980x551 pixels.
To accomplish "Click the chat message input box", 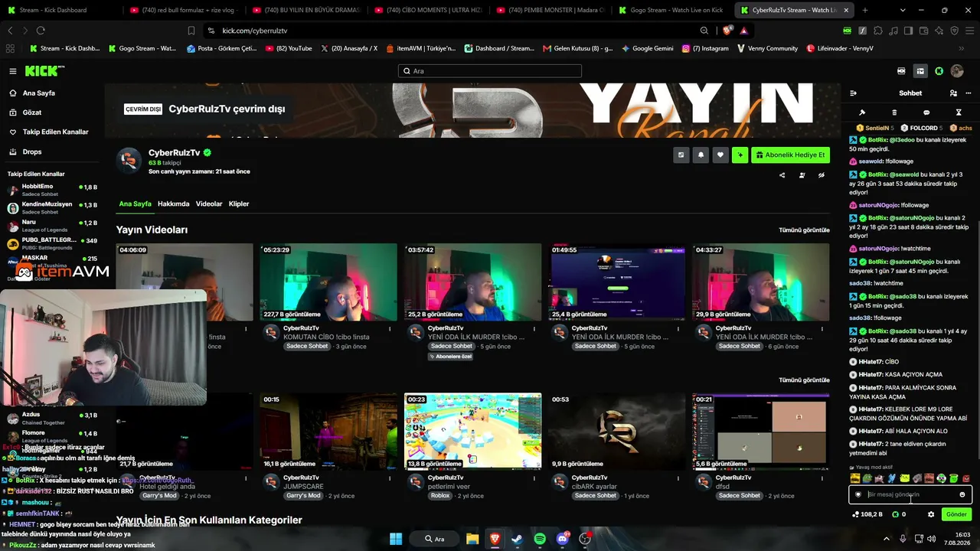I will click(910, 494).
